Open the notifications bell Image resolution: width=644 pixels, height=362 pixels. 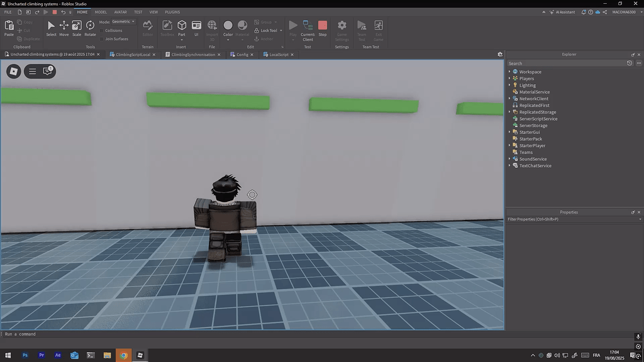(584, 12)
